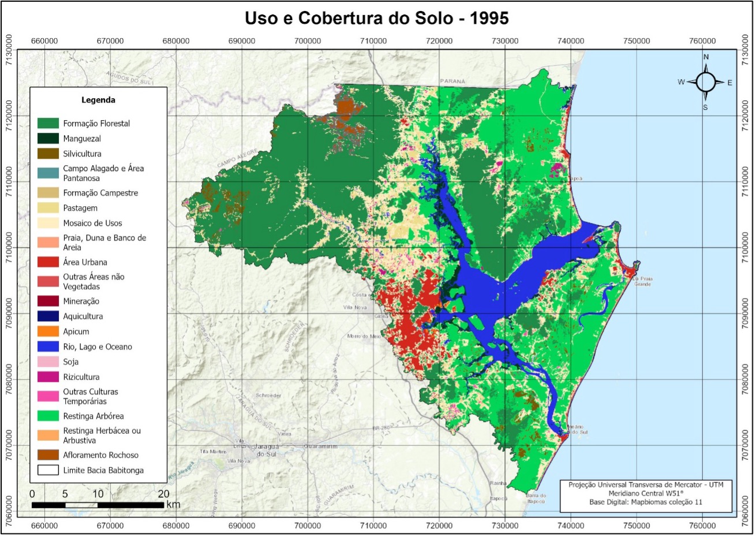Click the 'Limite Bacia Babitonga' label
756x536 pixels.
click(103, 470)
